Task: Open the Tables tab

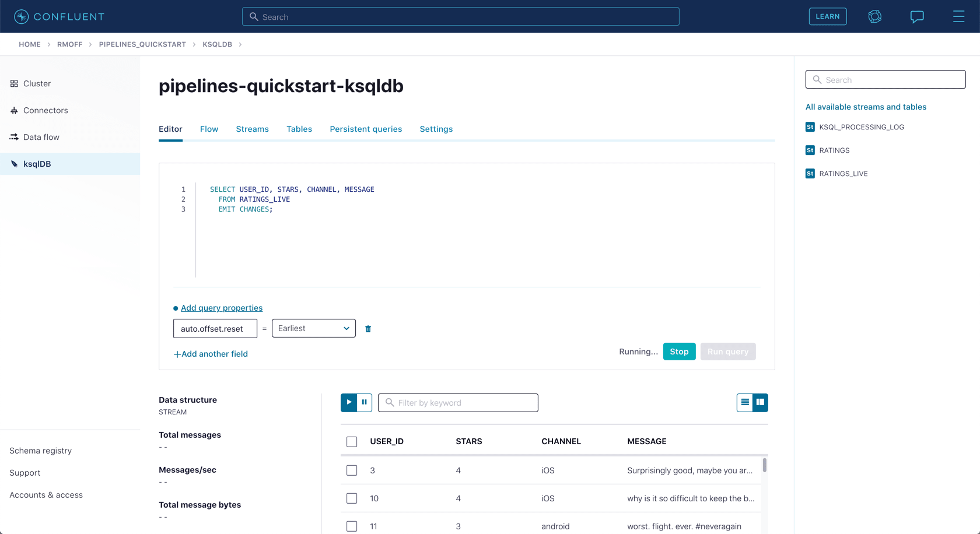Action: point(299,129)
